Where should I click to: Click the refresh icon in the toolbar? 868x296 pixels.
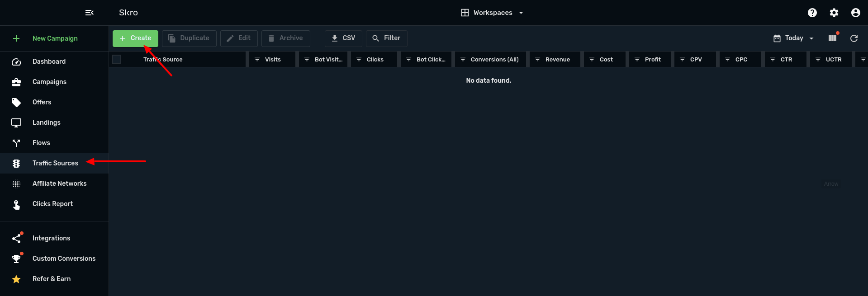(x=854, y=38)
